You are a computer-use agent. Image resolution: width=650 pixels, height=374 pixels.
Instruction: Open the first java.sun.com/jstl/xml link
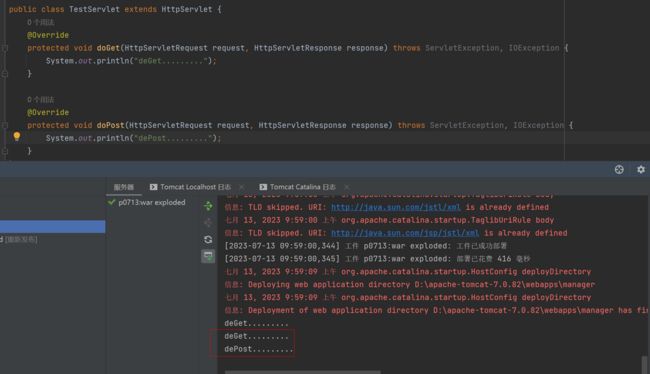tap(395, 207)
